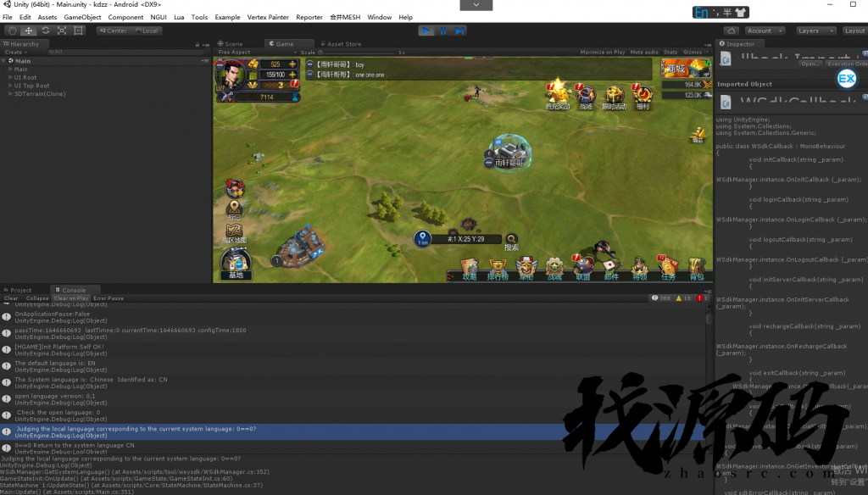Open the NGUI menu
The image size is (868, 495).
point(159,17)
